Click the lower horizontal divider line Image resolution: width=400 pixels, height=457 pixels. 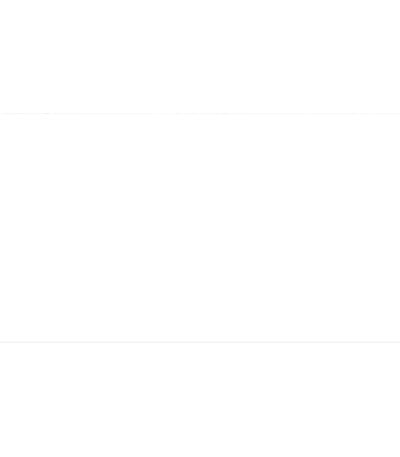coord(200,342)
